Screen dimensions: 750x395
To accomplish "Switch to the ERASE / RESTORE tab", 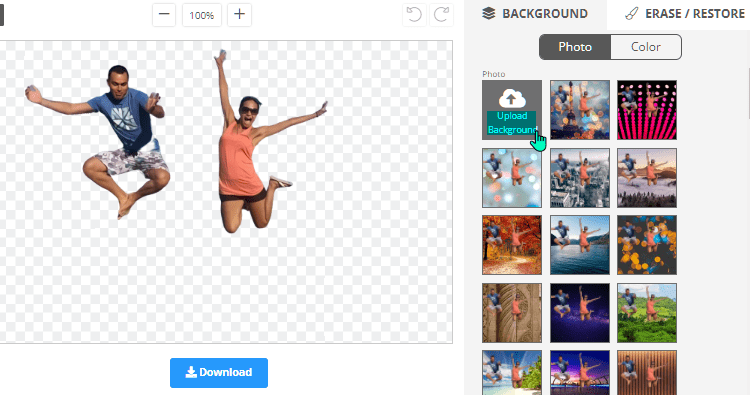I will pyautogui.click(x=684, y=14).
